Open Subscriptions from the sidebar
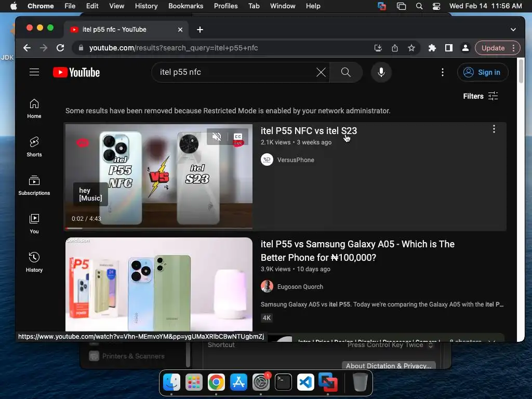This screenshot has height=399, width=532. [x=34, y=185]
